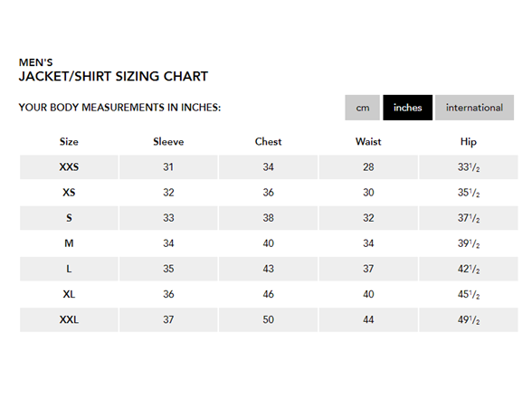Switch units to cm
Image resolution: width=532 pixels, height=399 pixels.
tap(362, 108)
